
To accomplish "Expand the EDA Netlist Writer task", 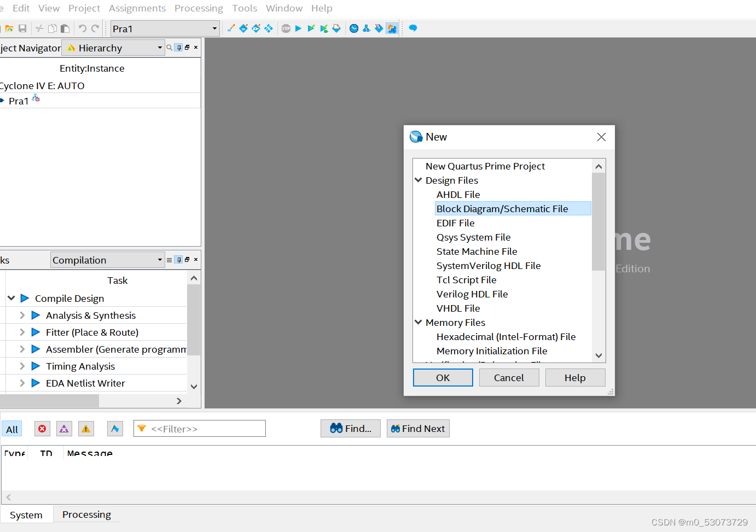I will (x=22, y=383).
